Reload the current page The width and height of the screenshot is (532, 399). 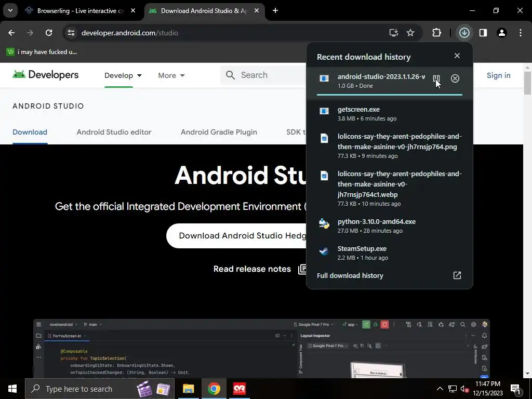coord(49,33)
